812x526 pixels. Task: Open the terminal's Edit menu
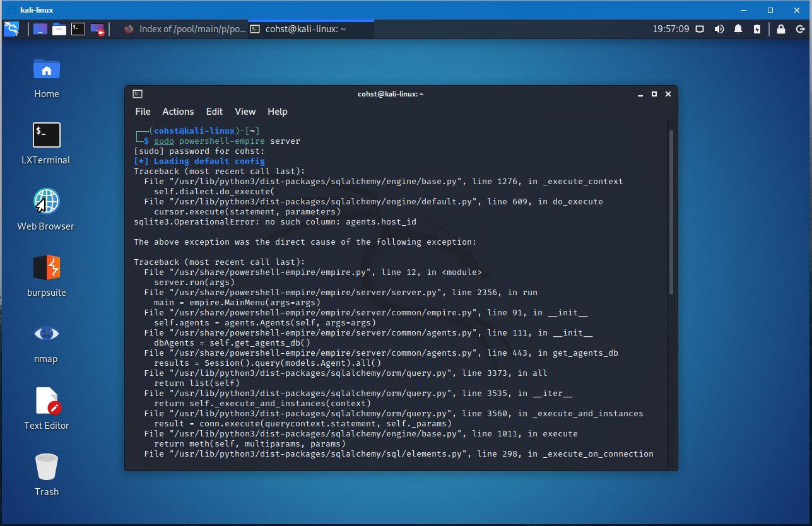click(x=215, y=112)
